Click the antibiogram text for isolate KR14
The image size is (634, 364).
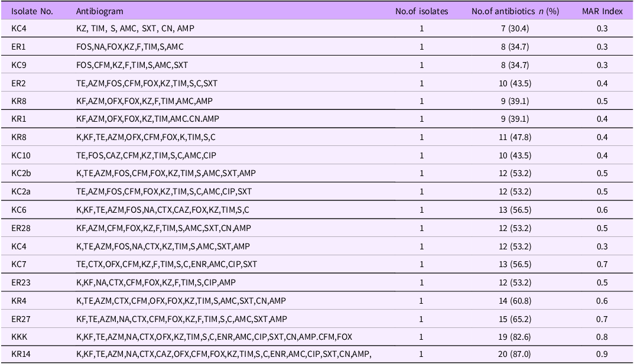224,354
